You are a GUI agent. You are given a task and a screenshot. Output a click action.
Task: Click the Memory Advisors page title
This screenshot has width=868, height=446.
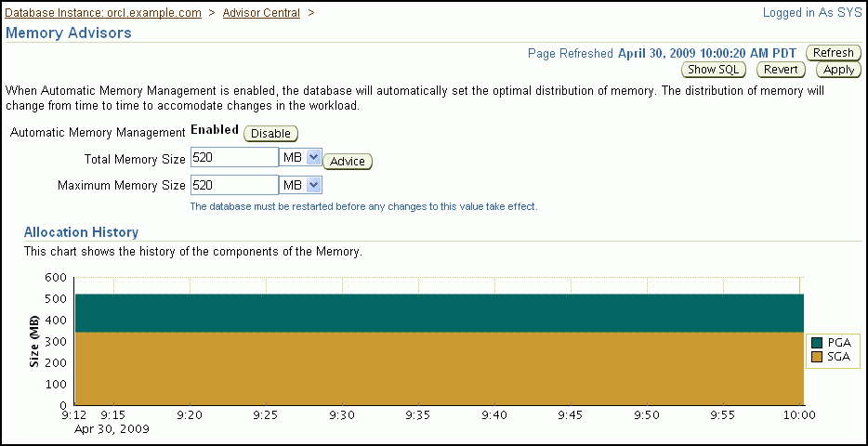pyautogui.click(x=69, y=33)
